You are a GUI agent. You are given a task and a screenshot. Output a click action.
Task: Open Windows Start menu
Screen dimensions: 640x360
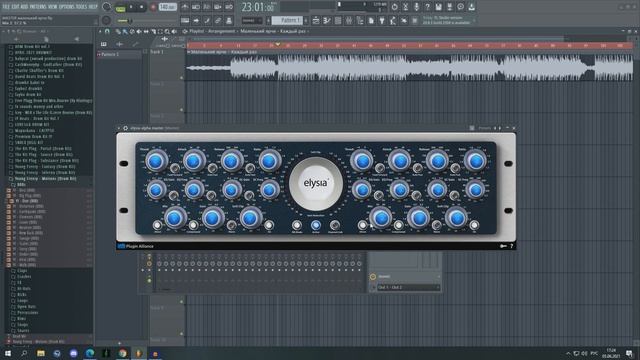click(7, 353)
